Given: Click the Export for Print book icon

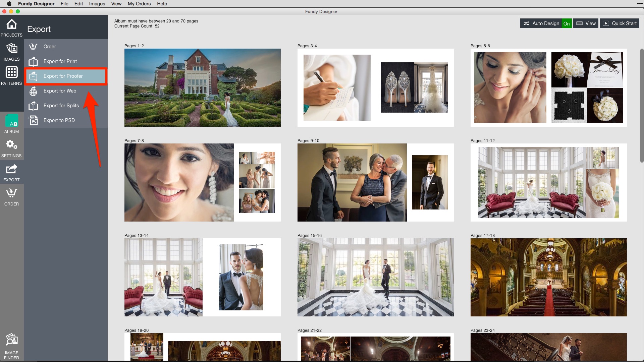Looking at the screenshot, I should tap(33, 61).
